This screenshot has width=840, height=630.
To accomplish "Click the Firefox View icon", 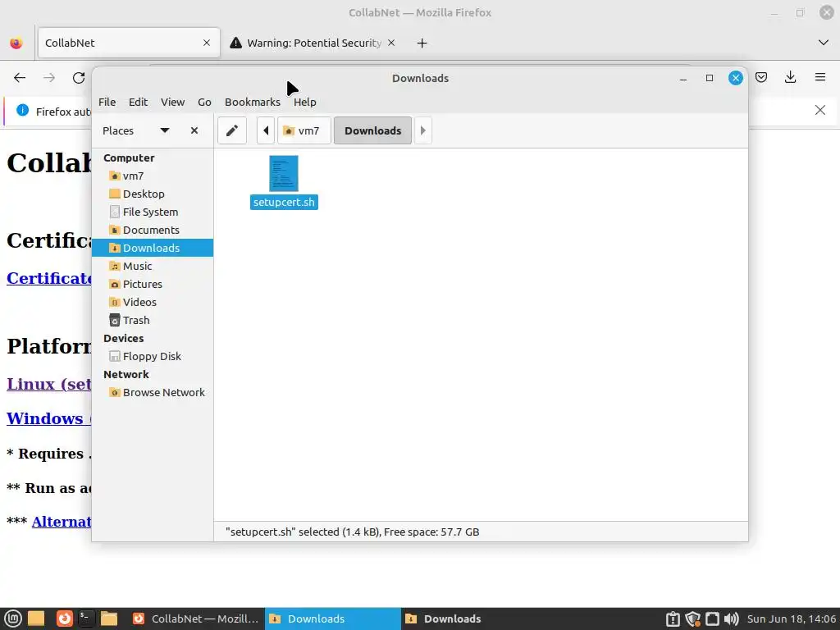I will coord(16,43).
